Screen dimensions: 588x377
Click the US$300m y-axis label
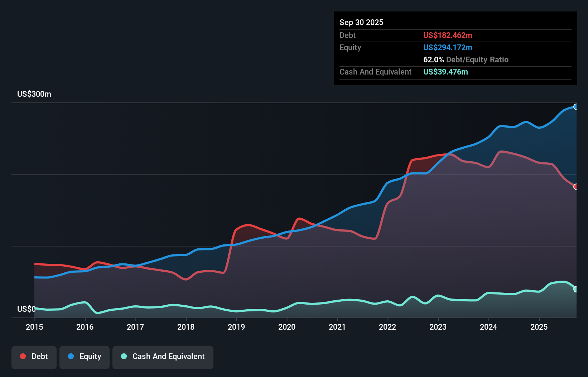34,94
